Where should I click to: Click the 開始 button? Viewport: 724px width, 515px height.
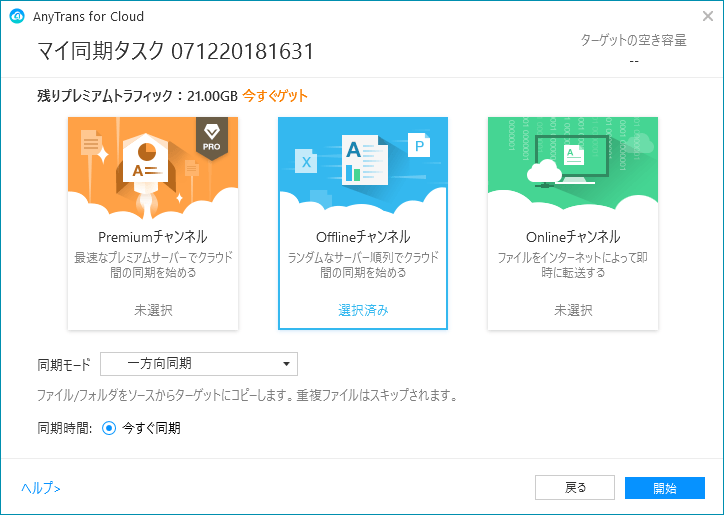tap(665, 488)
